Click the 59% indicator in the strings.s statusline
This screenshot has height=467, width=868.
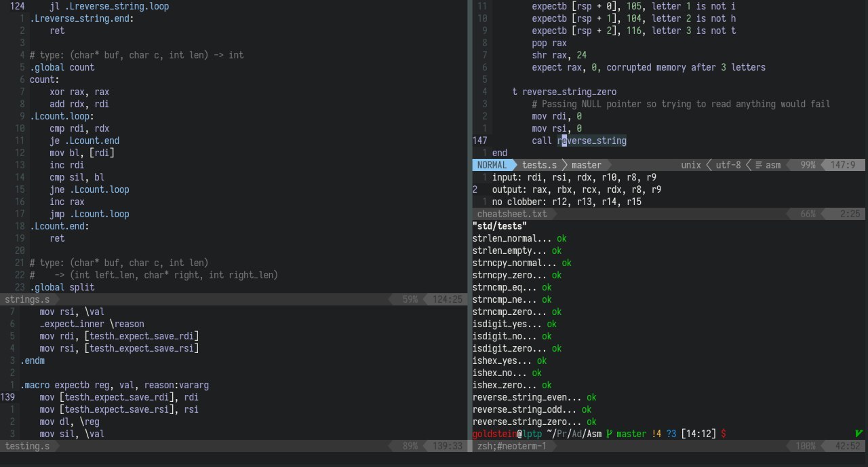410,299
